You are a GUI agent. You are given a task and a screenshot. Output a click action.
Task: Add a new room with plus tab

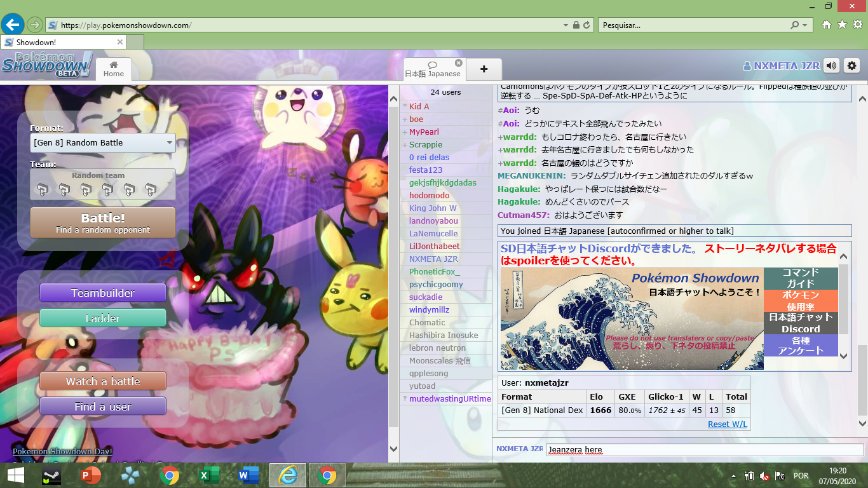(x=484, y=69)
